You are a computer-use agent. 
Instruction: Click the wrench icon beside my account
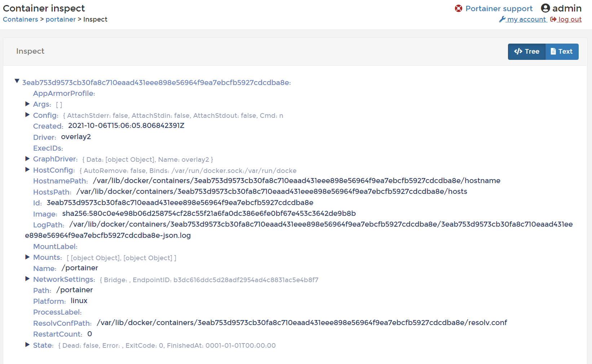click(x=502, y=19)
